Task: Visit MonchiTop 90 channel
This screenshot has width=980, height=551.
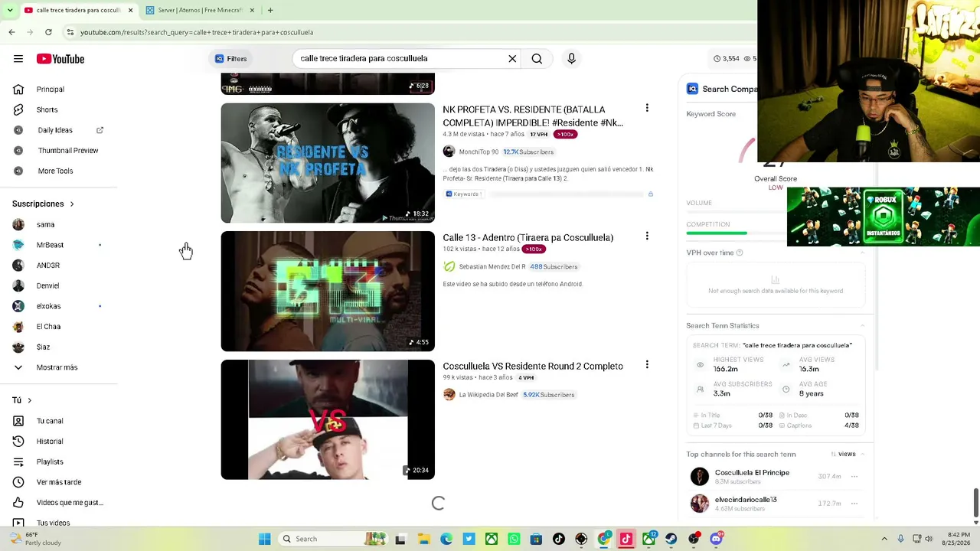Action: (479, 152)
